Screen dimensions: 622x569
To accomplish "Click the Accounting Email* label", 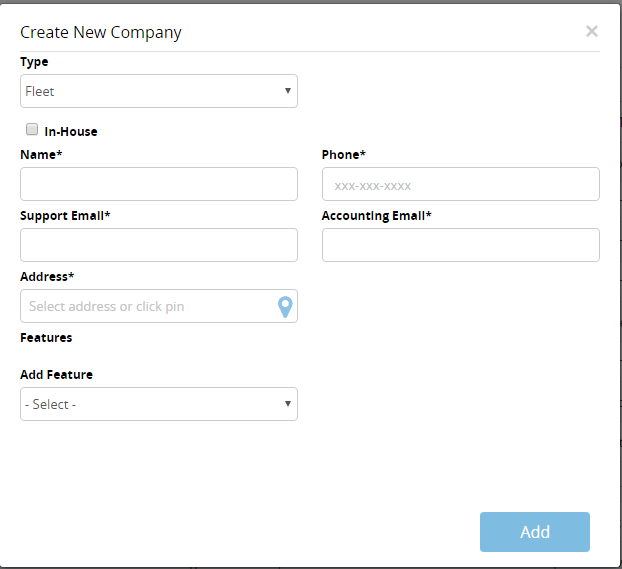I will pos(376,215).
